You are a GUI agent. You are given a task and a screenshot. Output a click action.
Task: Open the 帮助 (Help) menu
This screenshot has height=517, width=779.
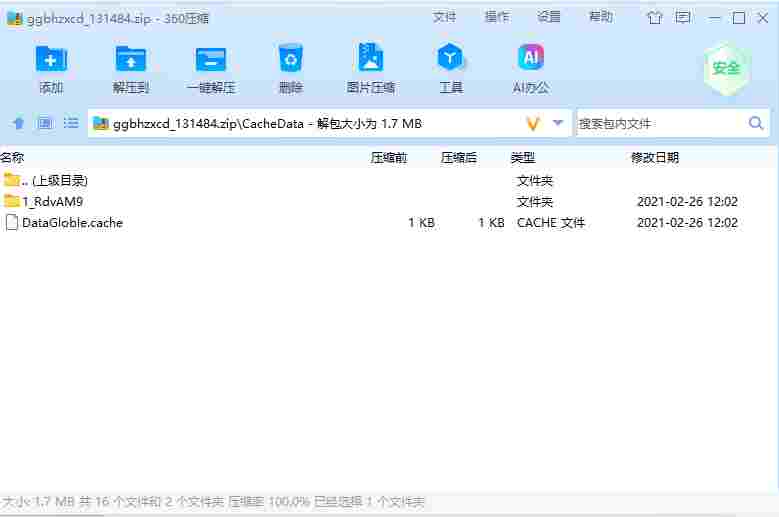pos(601,17)
